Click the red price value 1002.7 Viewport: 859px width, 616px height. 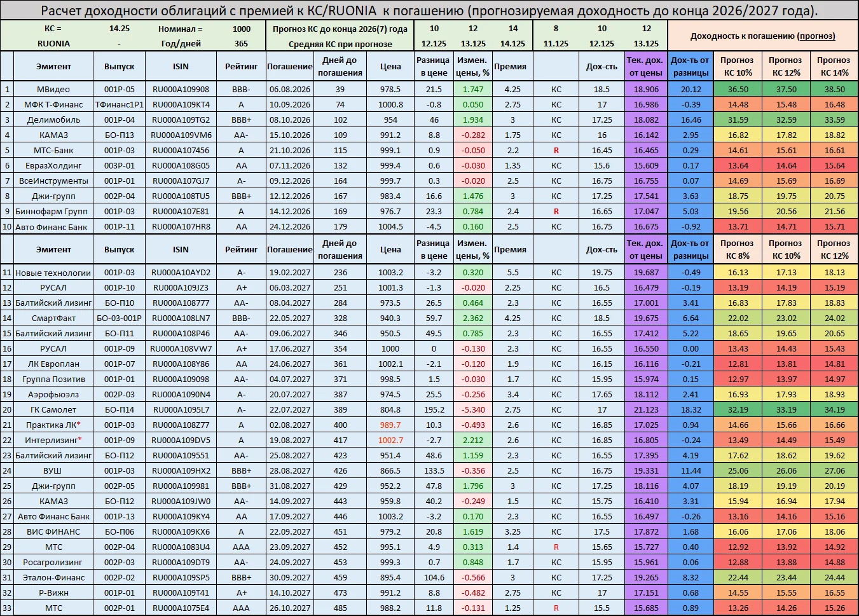390,441
